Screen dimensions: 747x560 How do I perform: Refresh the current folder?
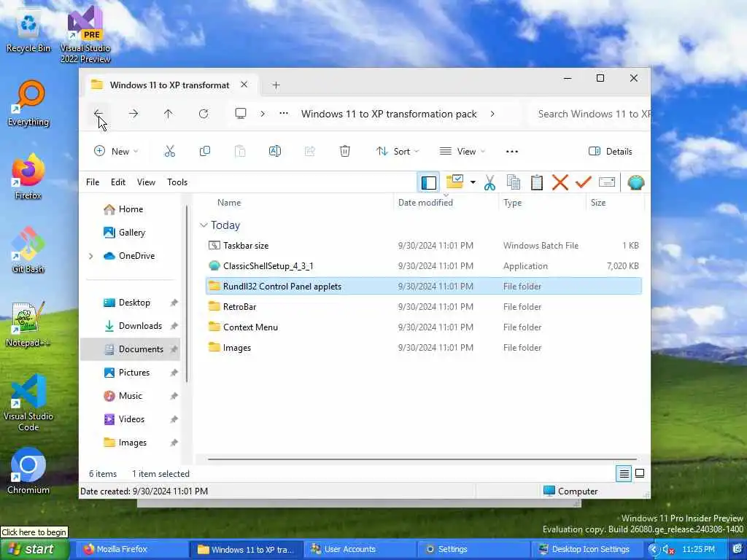204,114
